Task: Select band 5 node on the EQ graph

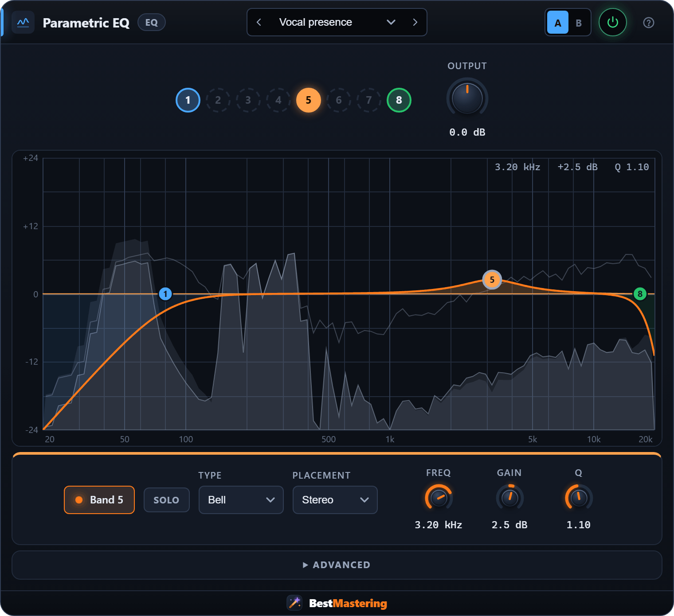Action: point(492,280)
